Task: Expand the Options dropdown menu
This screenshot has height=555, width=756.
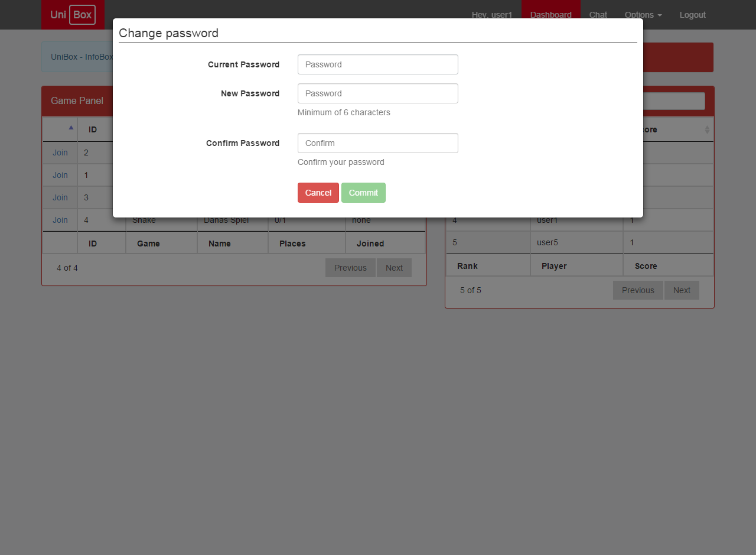Action: coord(643,15)
